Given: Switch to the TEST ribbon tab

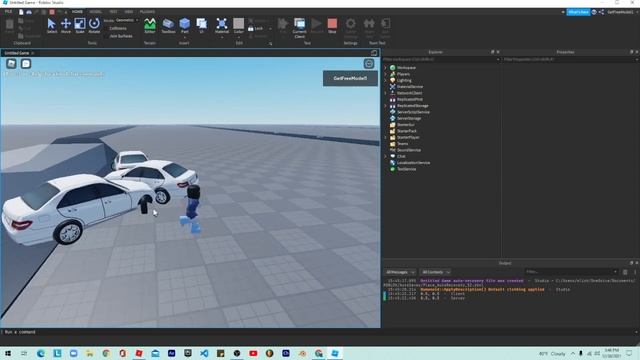Looking at the screenshot, I should [113, 12].
